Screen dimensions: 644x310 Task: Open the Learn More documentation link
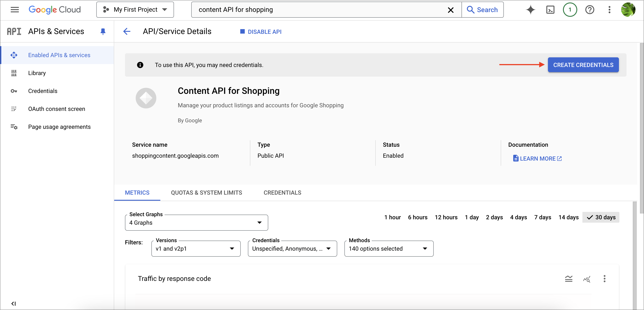click(x=537, y=159)
